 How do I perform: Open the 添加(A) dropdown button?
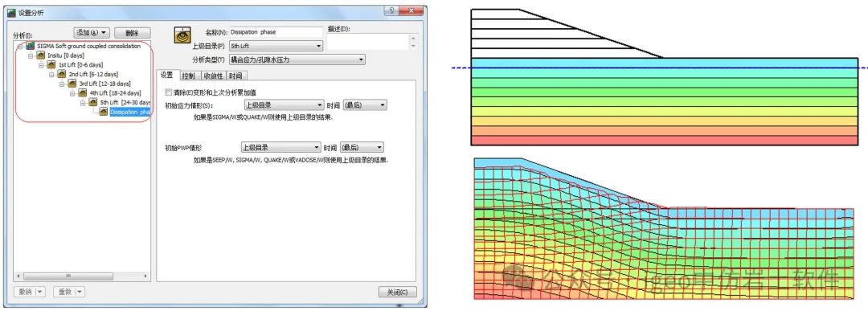(92, 33)
